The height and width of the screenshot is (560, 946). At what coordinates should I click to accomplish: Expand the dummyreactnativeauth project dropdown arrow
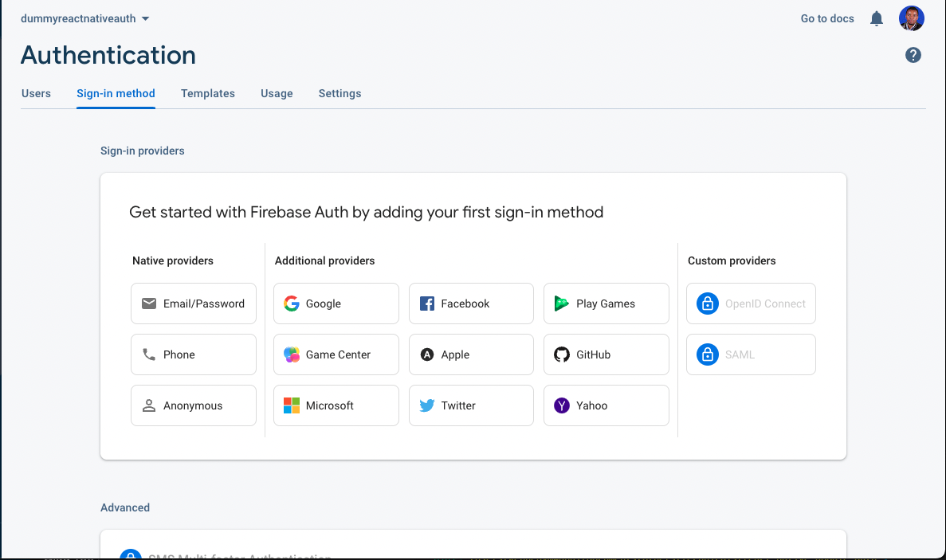pyautogui.click(x=145, y=18)
